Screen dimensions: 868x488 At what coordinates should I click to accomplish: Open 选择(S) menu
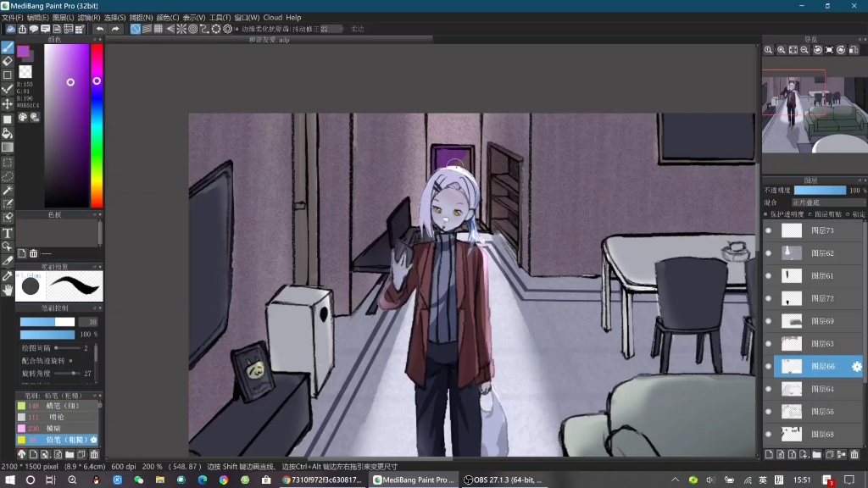pos(114,18)
